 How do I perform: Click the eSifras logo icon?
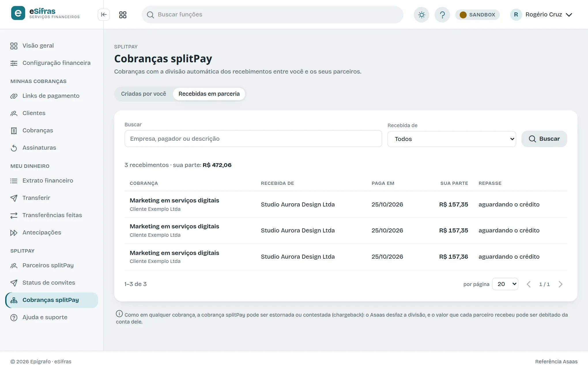pos(18,13)
